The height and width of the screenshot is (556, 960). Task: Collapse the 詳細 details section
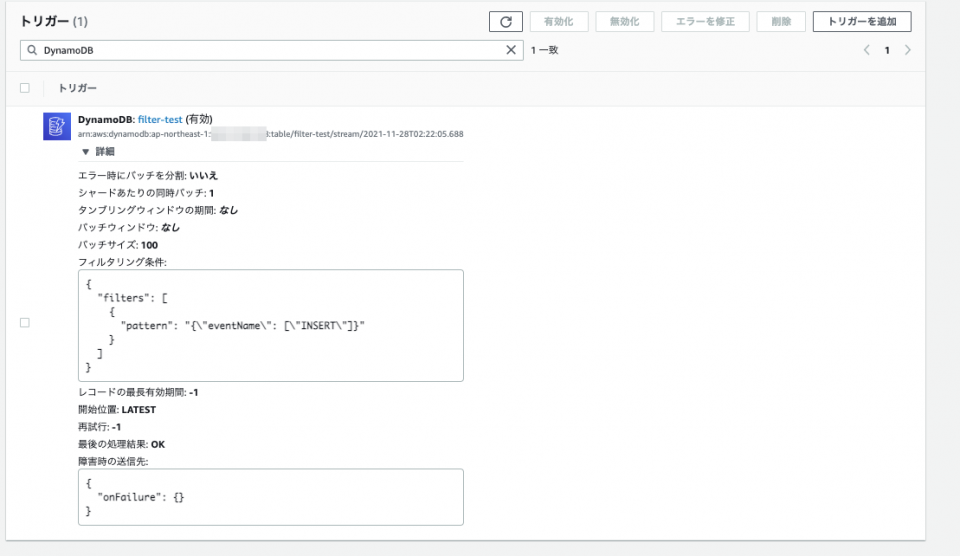point(98,151)
